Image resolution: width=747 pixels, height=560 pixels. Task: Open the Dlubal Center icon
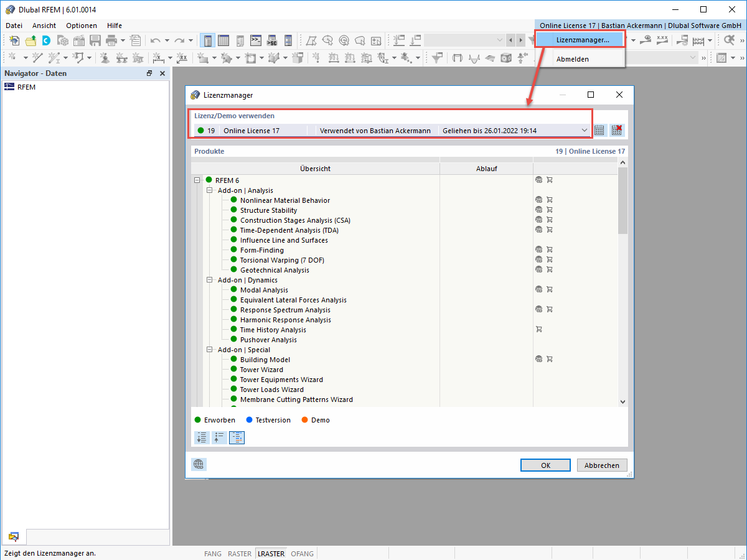(47, 40)
